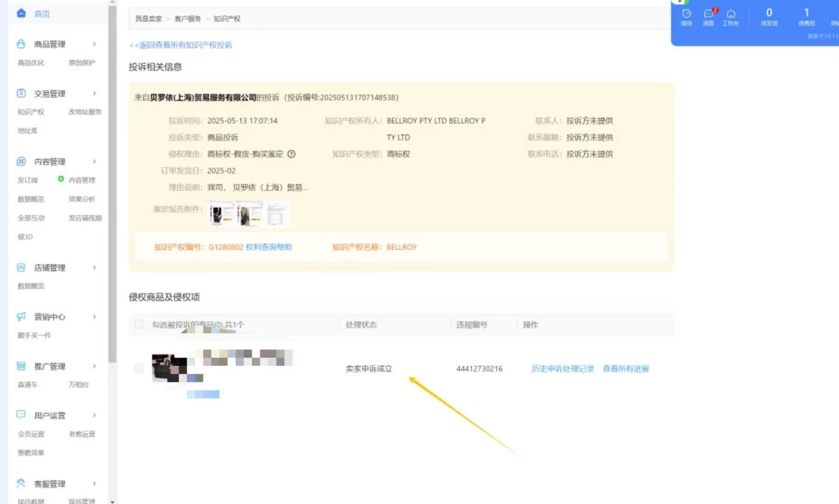Screen dimensions: 839x504
Task: Click the 首页 home icon in sidebar
Action: tap(21, 14)
